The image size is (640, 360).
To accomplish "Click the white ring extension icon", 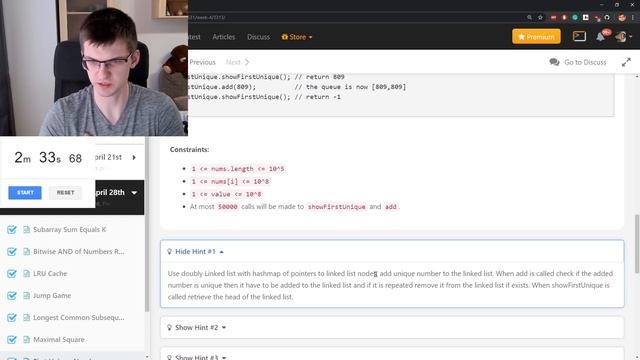I will pyautogui.click(x=607, y=18).
